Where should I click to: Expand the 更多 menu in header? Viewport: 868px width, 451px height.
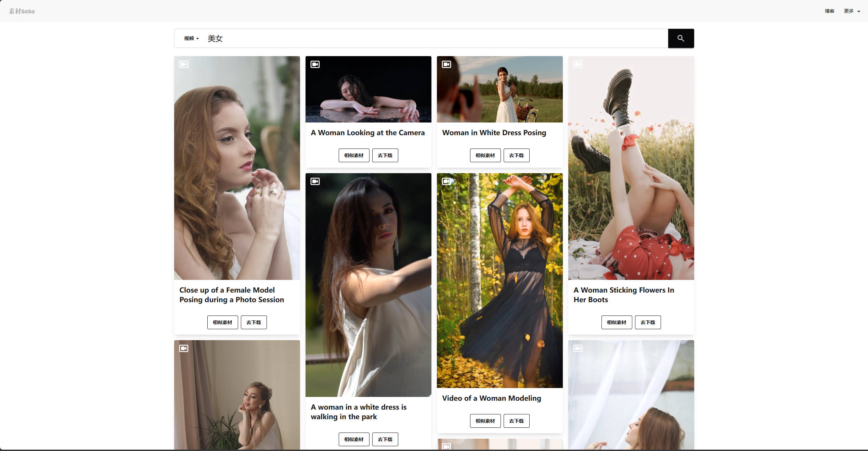pos(852,11)
